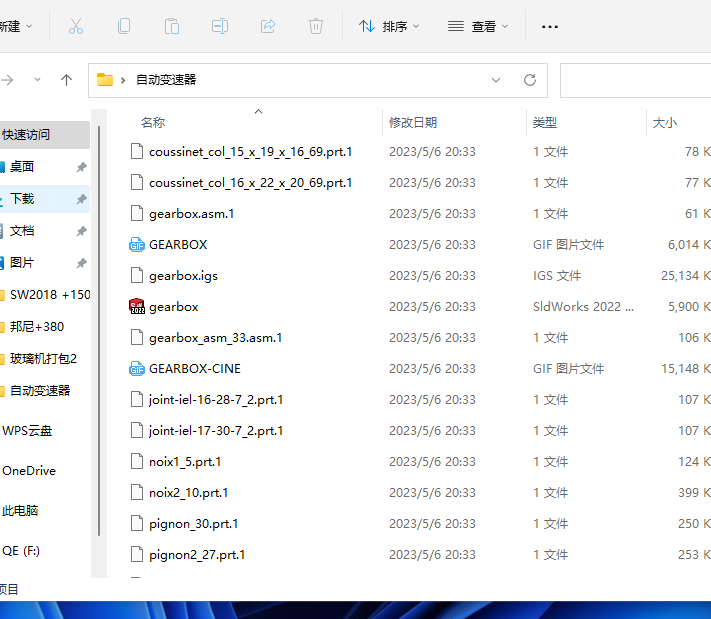The image size is (711, 619).
Task: Open the three-dot more options menu
Action: 550,27
